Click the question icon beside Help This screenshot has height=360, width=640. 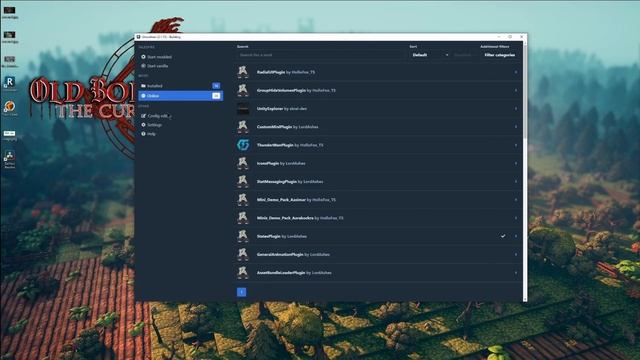(143, 134)
